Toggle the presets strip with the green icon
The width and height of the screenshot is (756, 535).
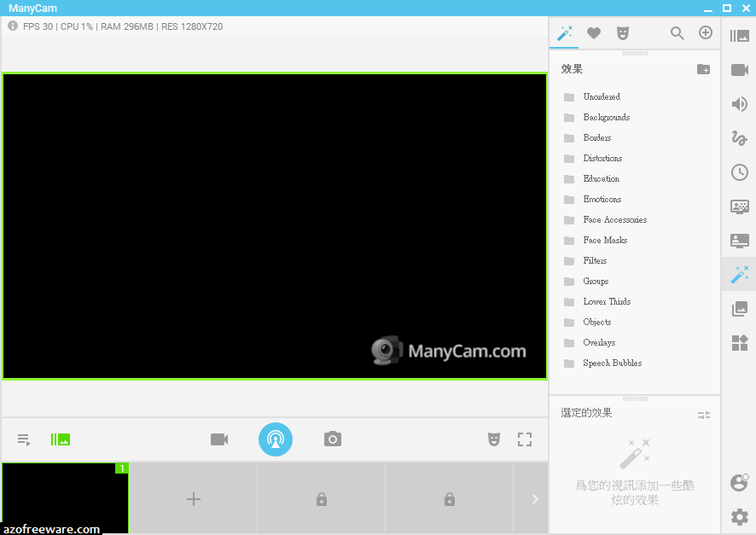[59, 439]
